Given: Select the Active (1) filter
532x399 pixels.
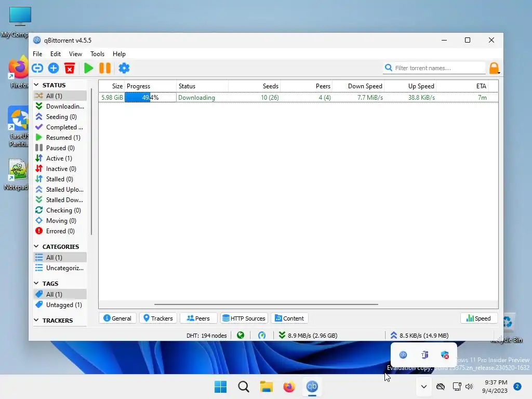Looking at the screenshot, I should coord(60,158).
